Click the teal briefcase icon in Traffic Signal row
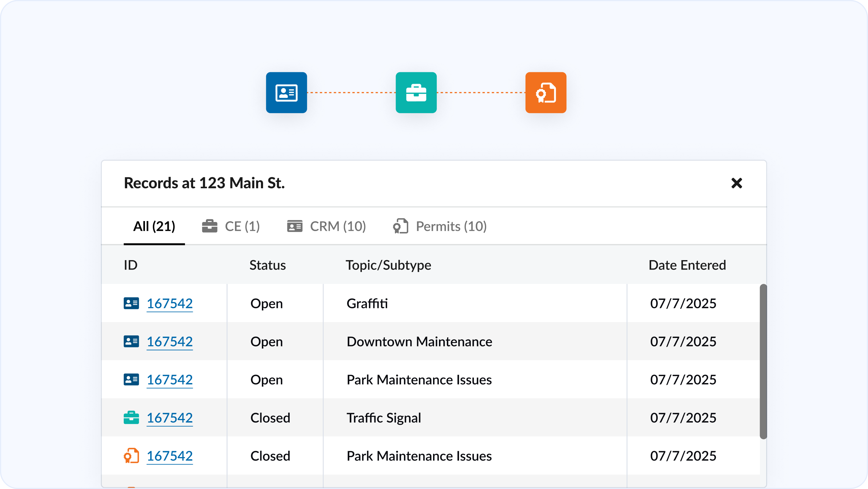This screenshot has width=868, height=489. [x=131, y=417]
